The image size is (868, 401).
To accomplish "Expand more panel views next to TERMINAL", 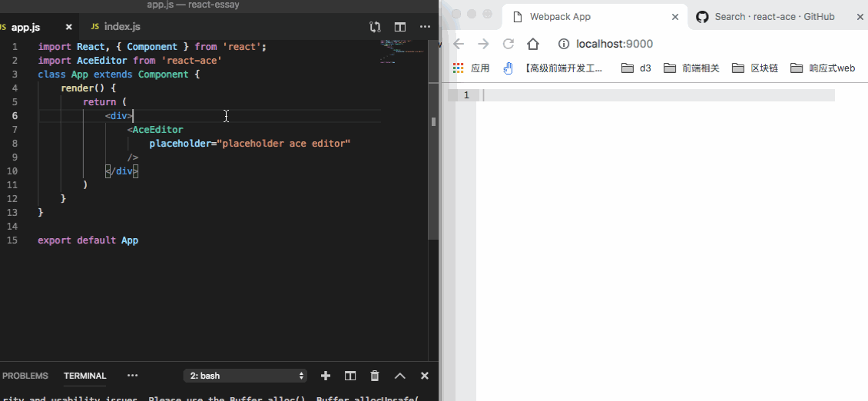I will pos(132,376).
